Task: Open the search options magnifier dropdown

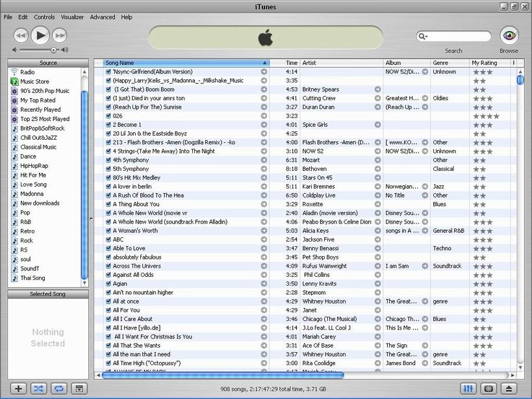Action: pyautogui.click(x=423, y=36)
